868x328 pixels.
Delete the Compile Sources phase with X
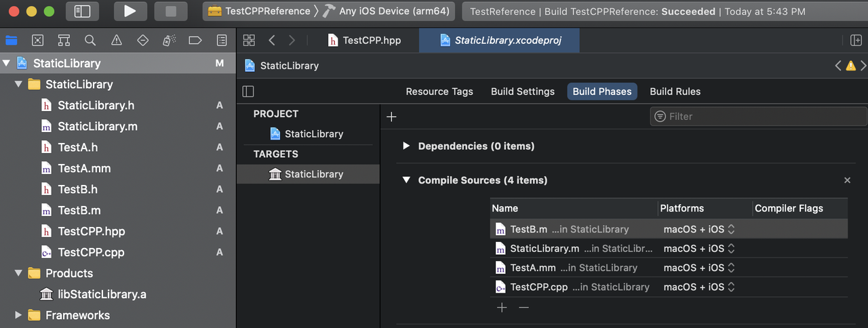(847, 180)
